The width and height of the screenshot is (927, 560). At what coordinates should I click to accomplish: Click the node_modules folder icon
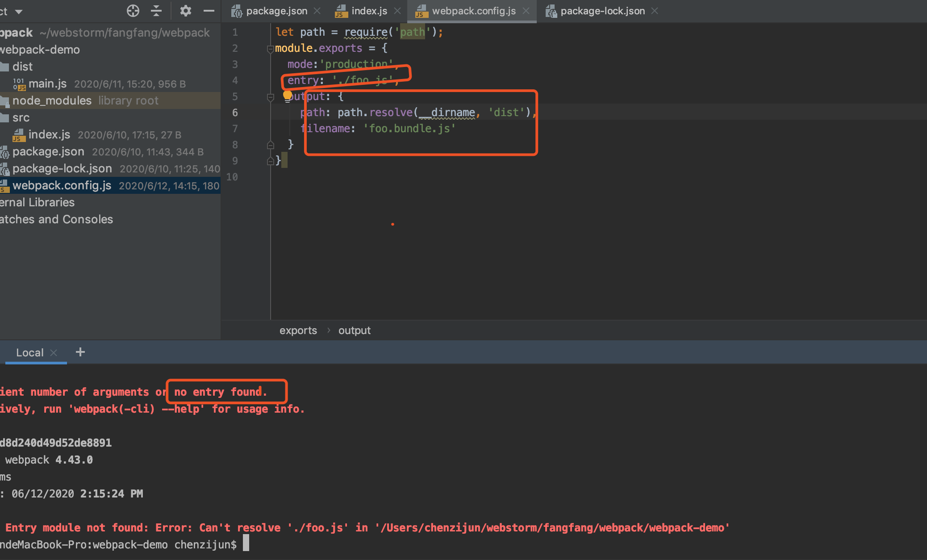4,101
